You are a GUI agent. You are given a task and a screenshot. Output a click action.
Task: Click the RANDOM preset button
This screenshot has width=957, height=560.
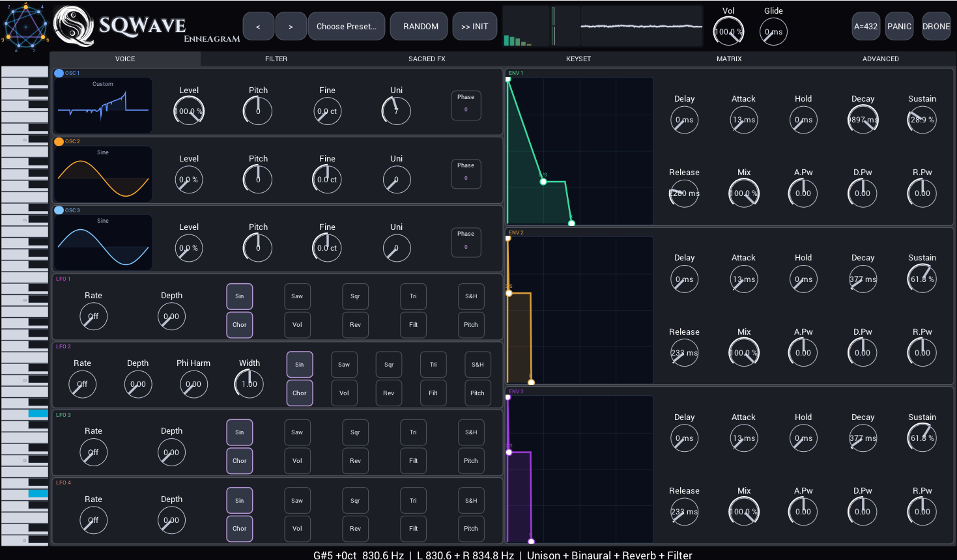[x=418, y=26]
